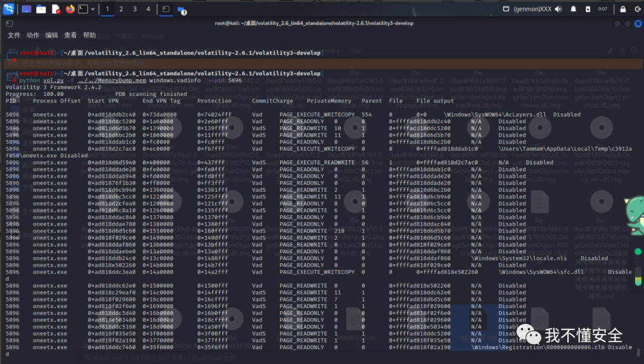Switch to workspace 1
Screen dimensions: 644x364
pos(107,8)
